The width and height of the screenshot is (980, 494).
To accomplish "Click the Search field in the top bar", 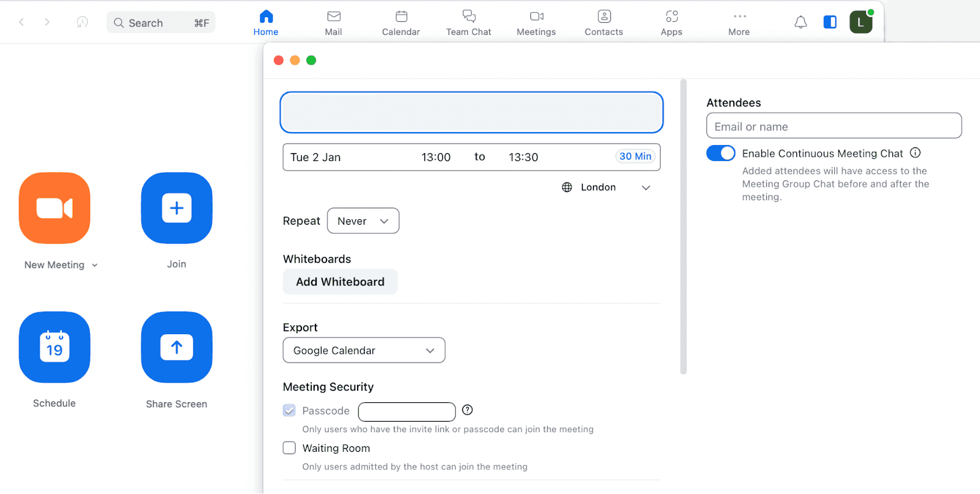I will point(161,23).
